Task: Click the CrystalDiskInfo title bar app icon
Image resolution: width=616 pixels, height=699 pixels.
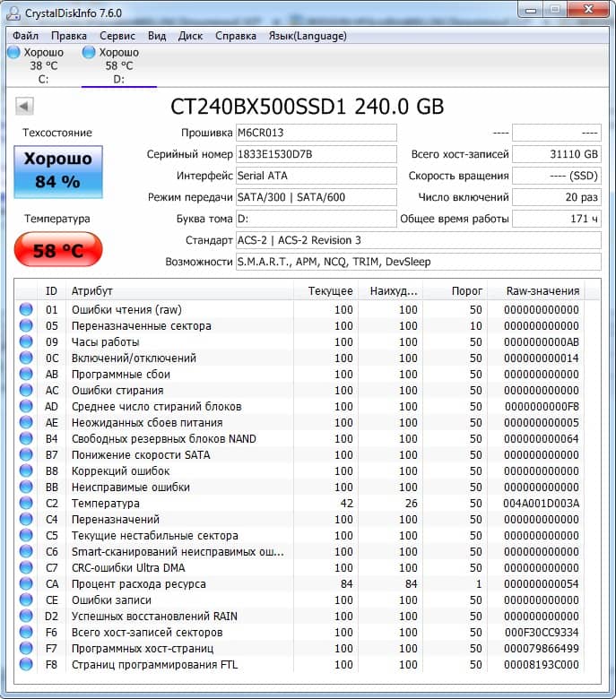Action: pos(13,13)
